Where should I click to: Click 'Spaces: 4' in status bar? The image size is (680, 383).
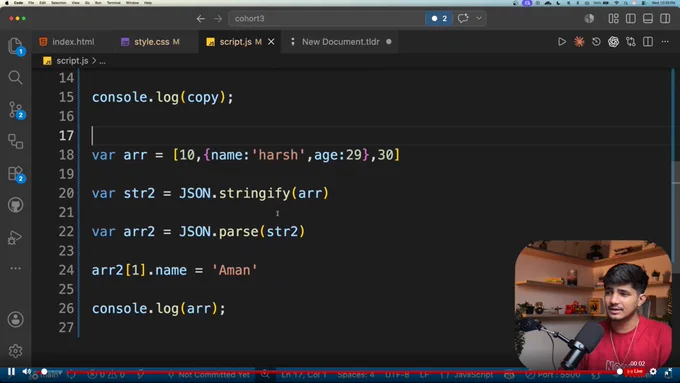[356, 375]
